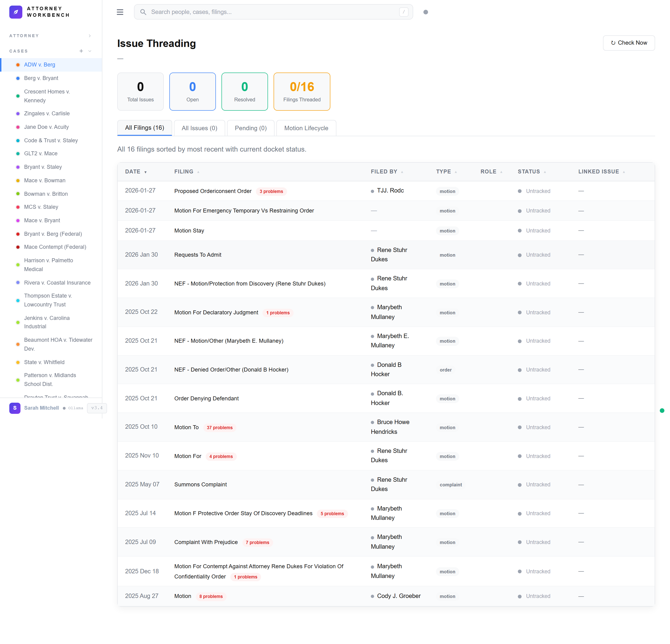670x644 pixels.
Task: Add a new case with the plus icon
Action: [81, 51]
